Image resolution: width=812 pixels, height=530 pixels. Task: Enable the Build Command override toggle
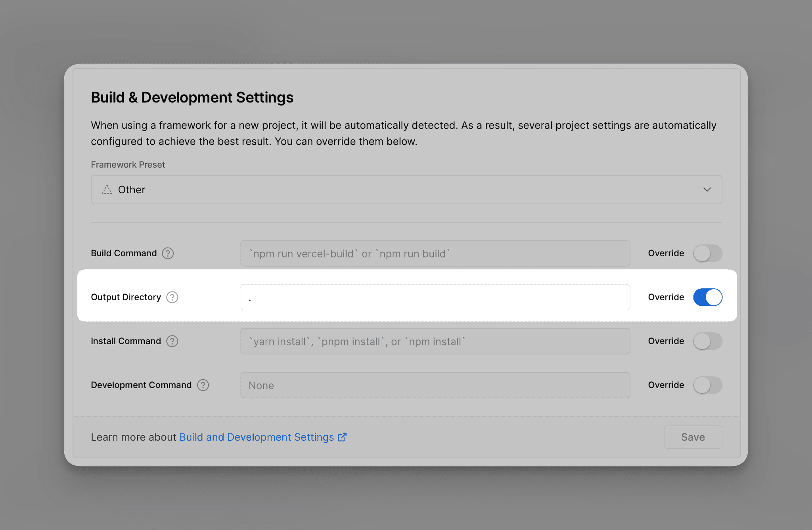click(708, 253)
